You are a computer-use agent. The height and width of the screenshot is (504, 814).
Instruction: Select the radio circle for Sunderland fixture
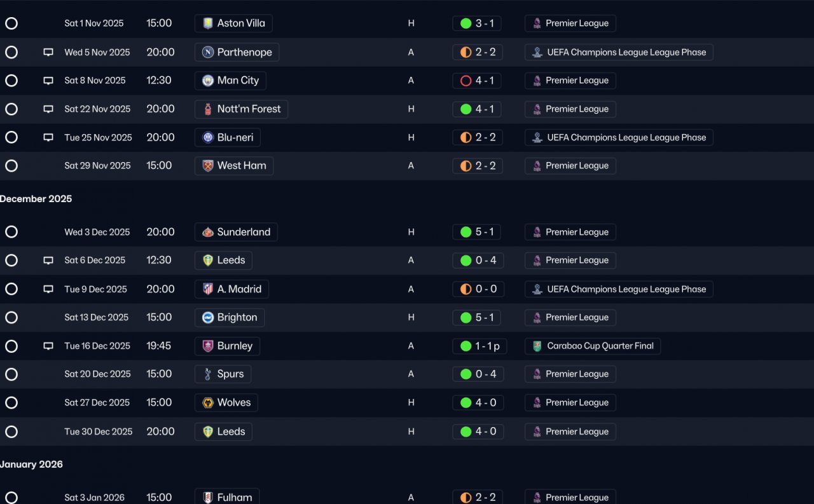(x=11, y=232)
